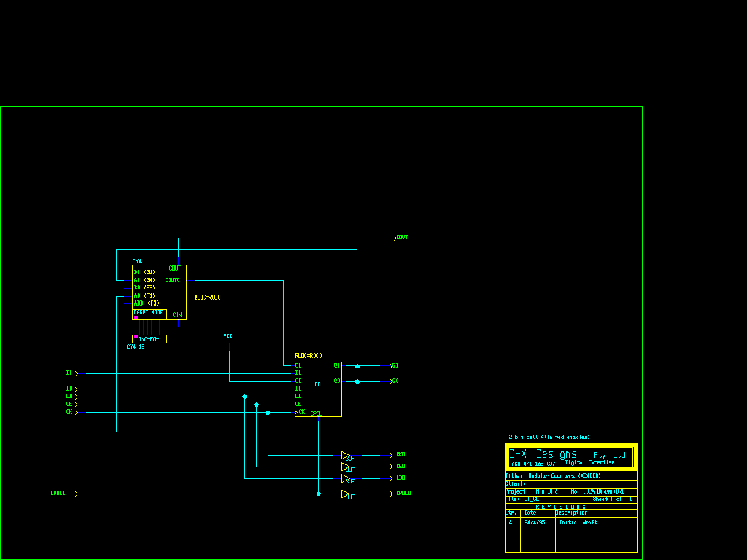
Task: Click the CARRY MODE box in CY4
Action: click(149, 314)
